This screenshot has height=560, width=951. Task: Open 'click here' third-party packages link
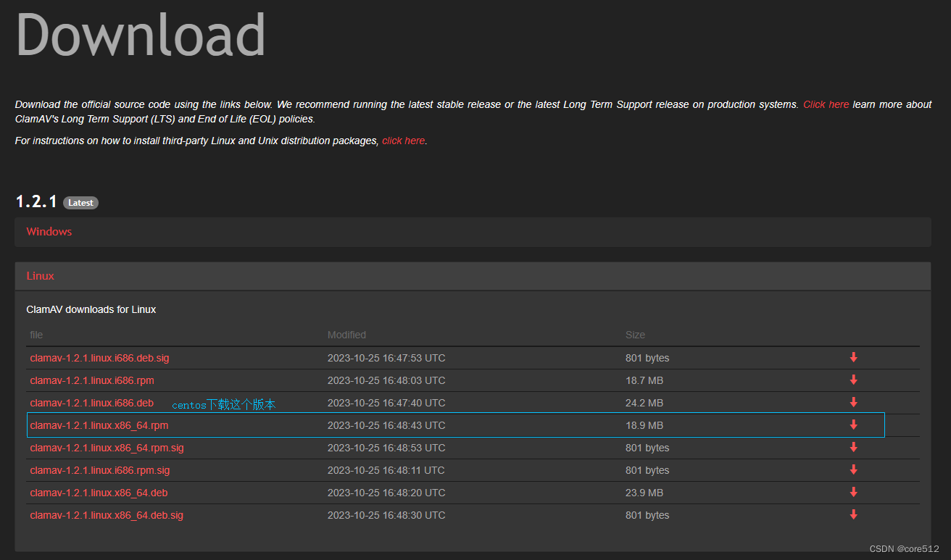tap(403, 141)
